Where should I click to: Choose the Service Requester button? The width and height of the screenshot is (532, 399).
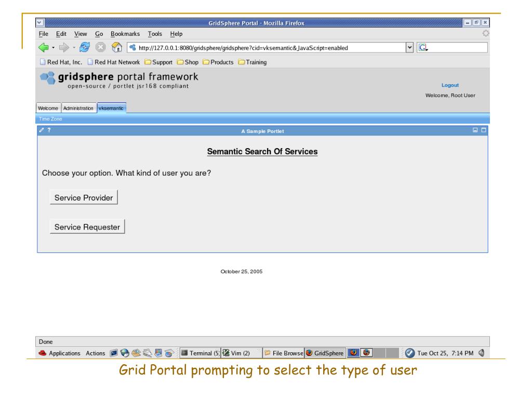[x=87, y=227]
